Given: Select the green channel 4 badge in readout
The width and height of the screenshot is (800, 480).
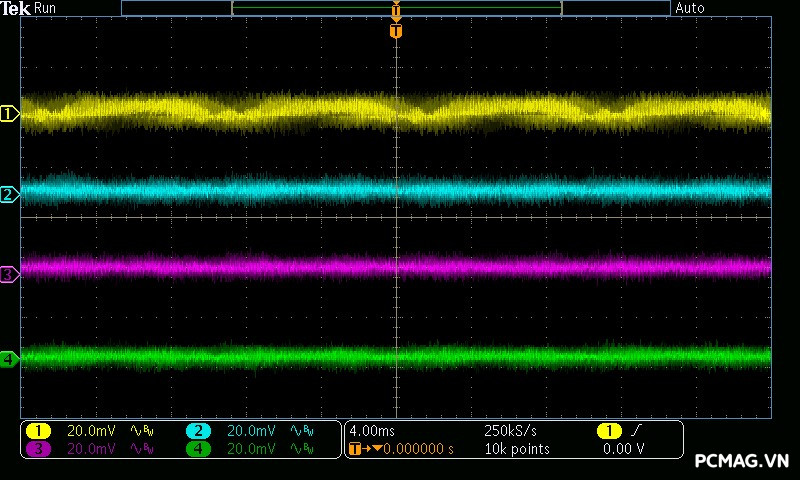Looking at the screenshot, I should tap(199, 449).
